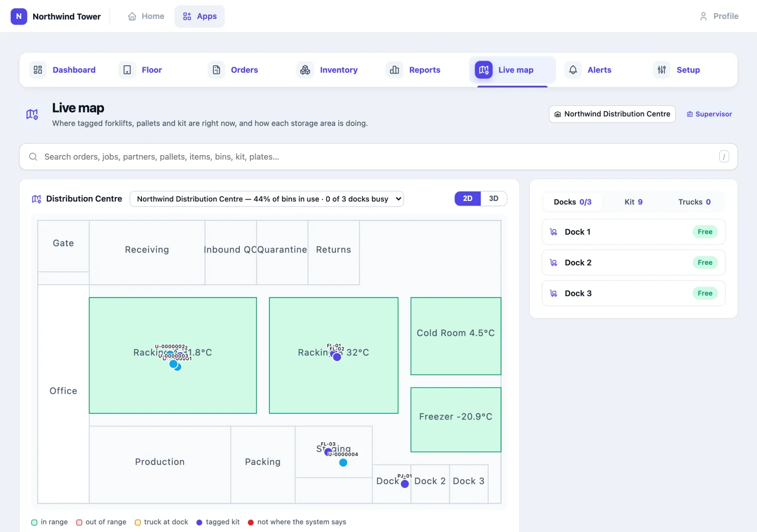Click the Northwind Tower logo icon
The width and height of the screenshot is (757, 532).
pyautogui.click(x=19, y=16)
